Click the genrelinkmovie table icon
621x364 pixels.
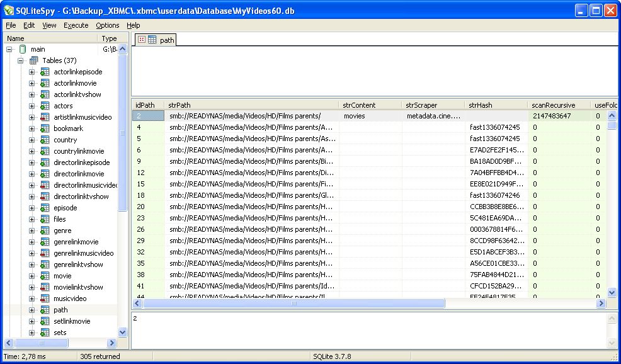click(45, 242)
